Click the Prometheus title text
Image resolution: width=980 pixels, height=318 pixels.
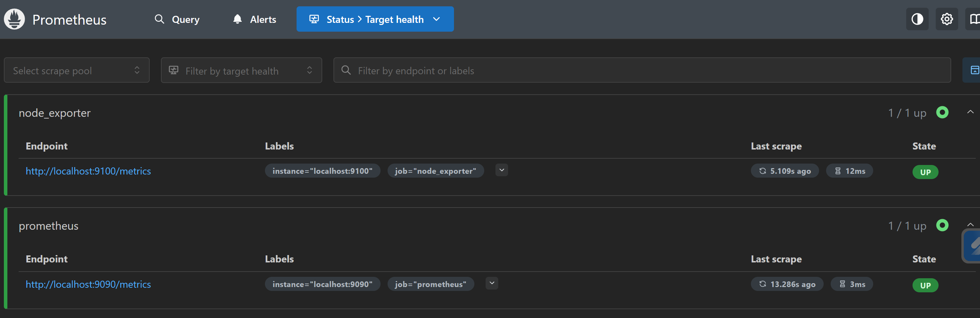point(69,19)
